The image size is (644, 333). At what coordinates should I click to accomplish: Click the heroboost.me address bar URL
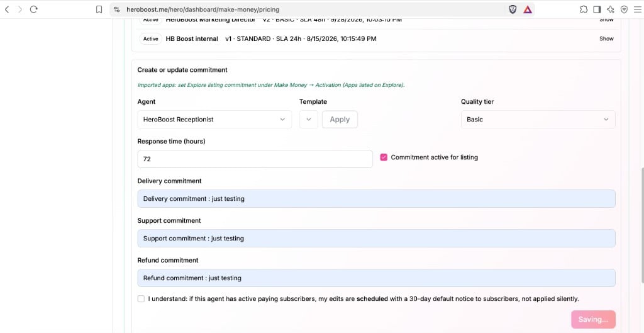203,9
